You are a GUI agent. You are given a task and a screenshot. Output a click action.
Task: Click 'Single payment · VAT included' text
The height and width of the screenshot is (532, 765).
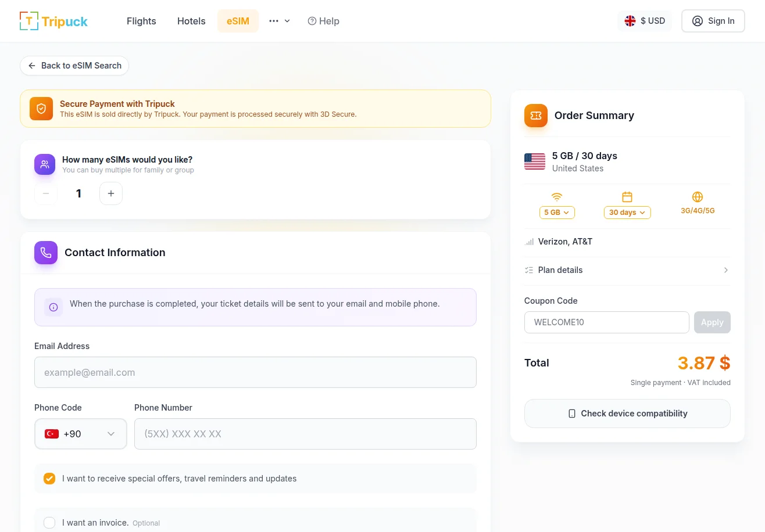coord(681,383)
